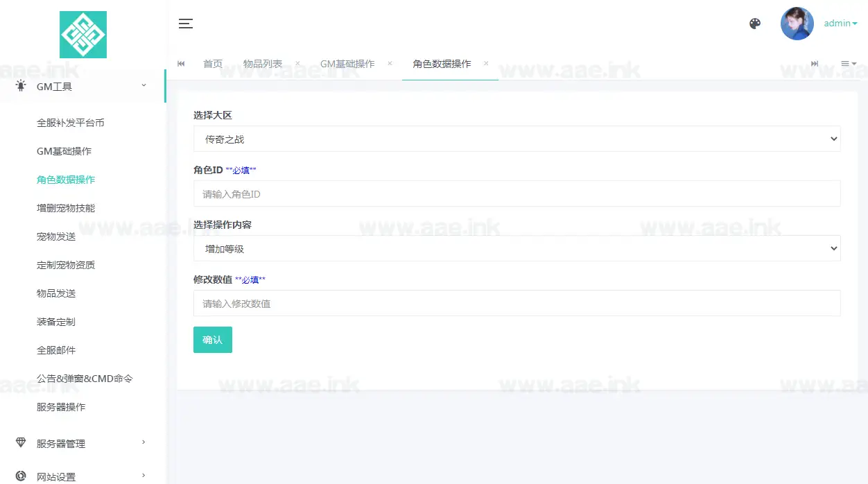
Task: Switch to the GM基础操作 tab
Action: 347,64
